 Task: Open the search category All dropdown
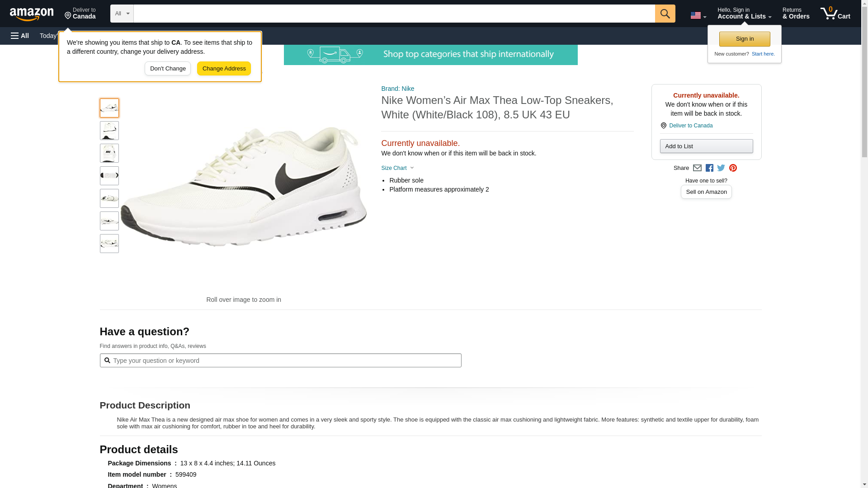122,14
